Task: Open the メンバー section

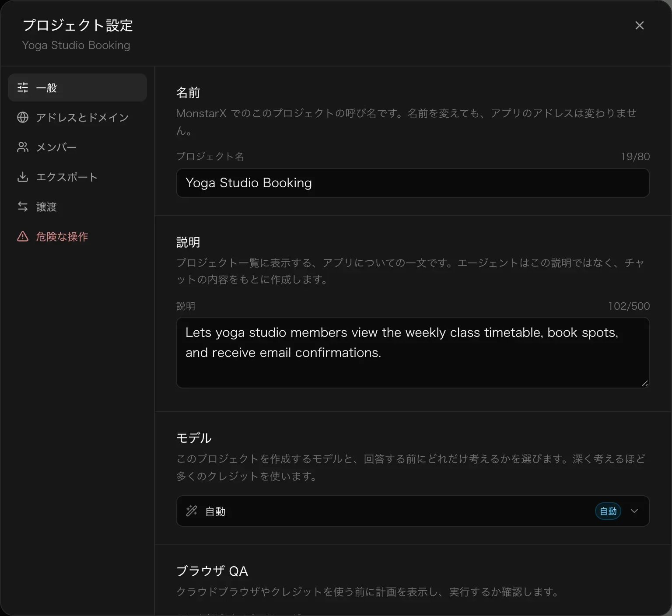Action: 77,147
